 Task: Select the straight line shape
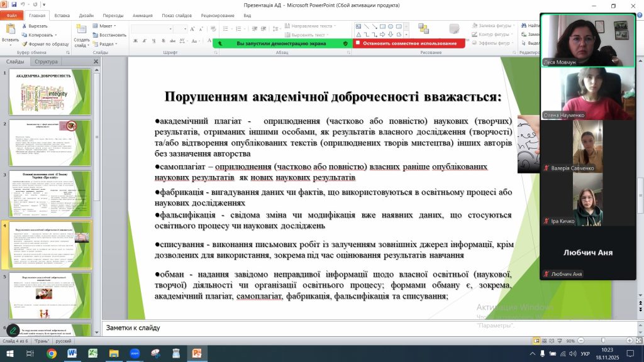click(367, 26)
